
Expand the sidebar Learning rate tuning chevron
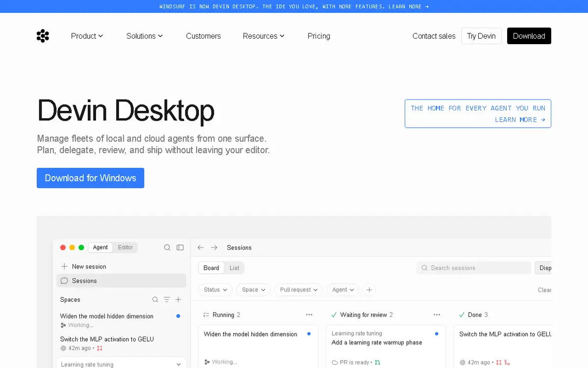pyautogui.click(x=178, y=365)
